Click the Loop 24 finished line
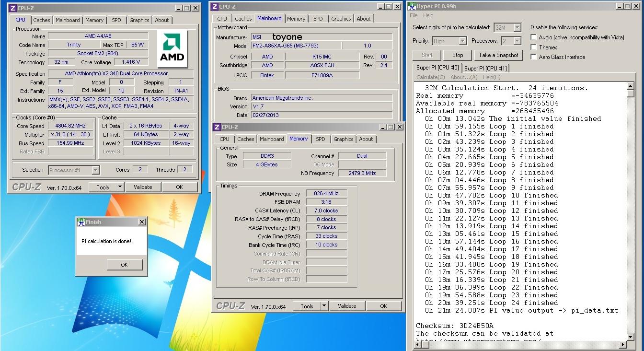Screen dimensions: 644x351 click(x=491, y=303)
